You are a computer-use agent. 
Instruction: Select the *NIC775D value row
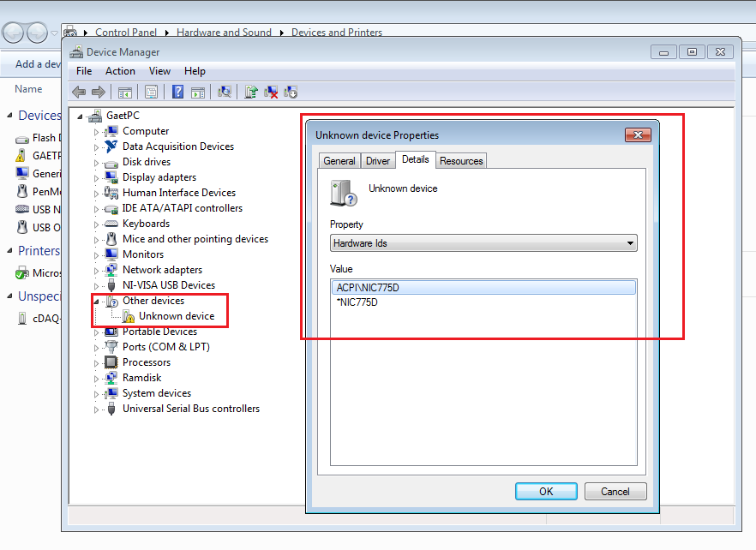(x=483, y=302)
